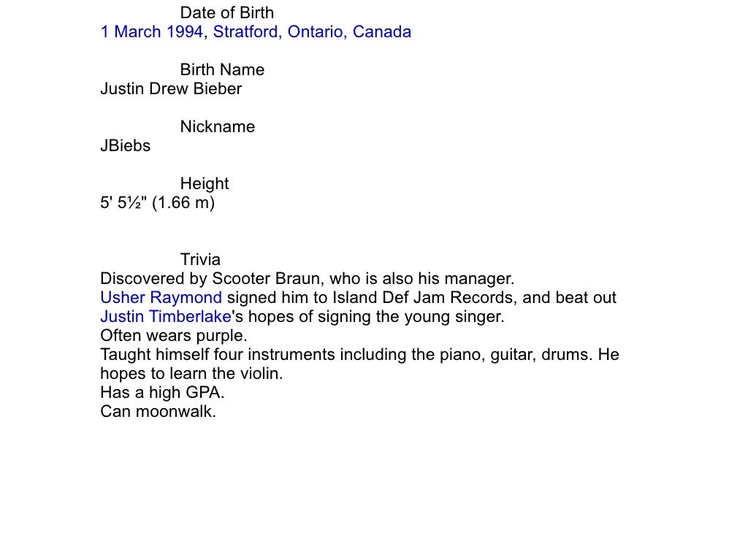This screenshot has width=748, height=560.
Task: Click the 'Often wears purple' line
Action: coord(174,335)
